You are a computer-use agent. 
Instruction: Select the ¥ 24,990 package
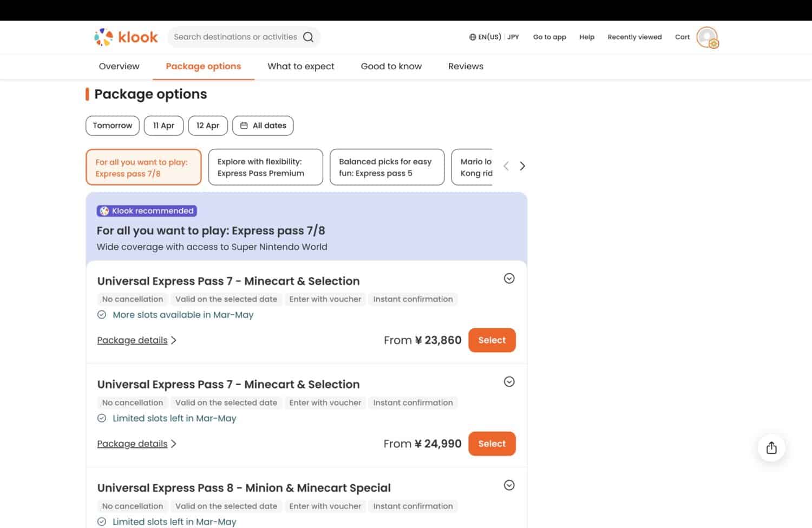(x=492, y=444)
